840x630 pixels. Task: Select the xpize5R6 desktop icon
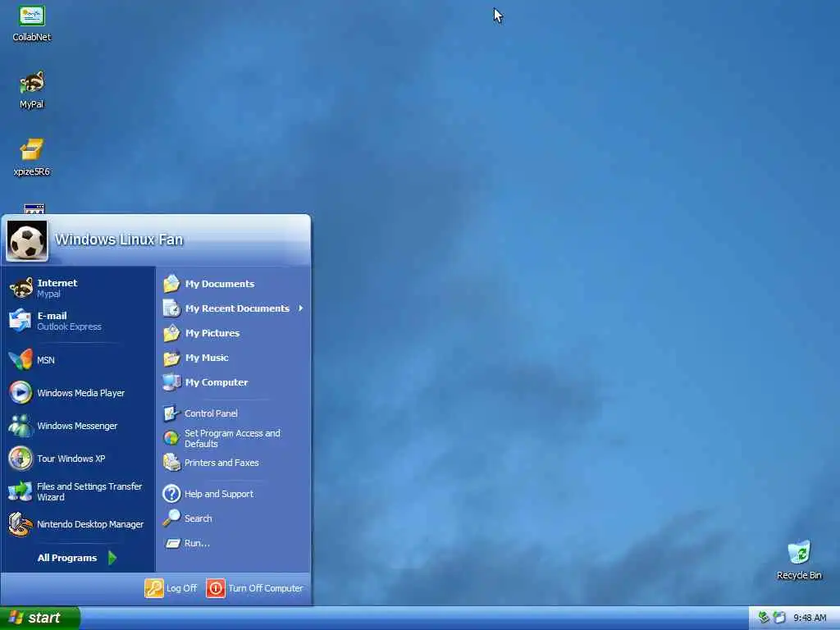(x=32, y=157)
